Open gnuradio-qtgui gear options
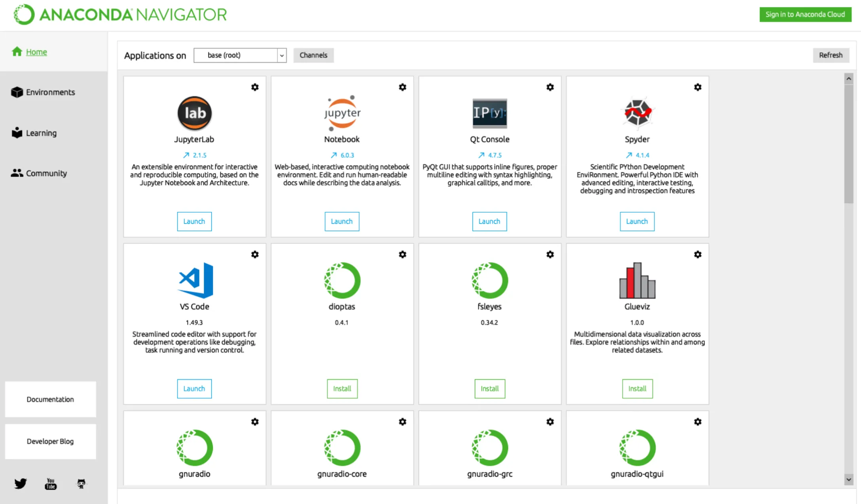 (698, 422)
